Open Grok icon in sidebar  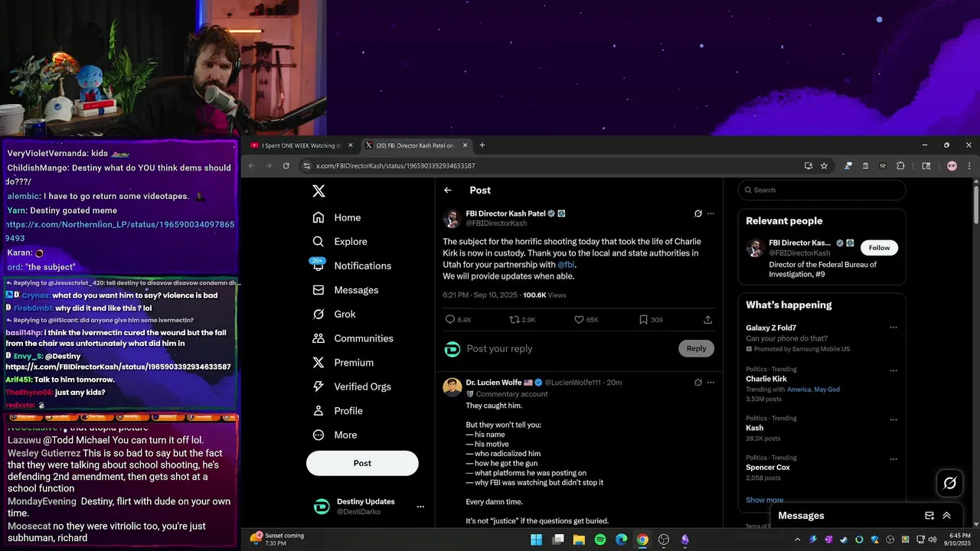(318, 314)
